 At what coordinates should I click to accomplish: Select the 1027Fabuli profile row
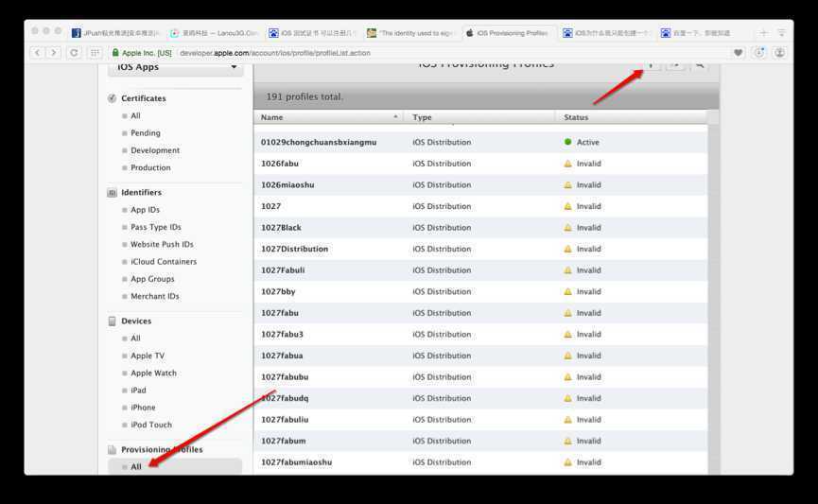tap(480, 270)
